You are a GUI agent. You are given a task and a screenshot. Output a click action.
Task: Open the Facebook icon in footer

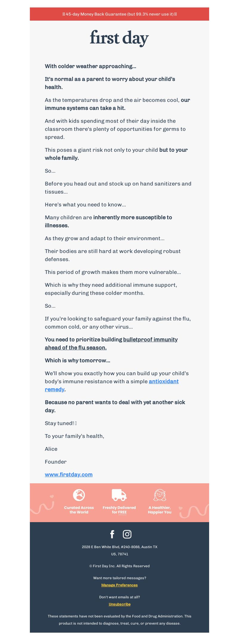click(112, 534)
